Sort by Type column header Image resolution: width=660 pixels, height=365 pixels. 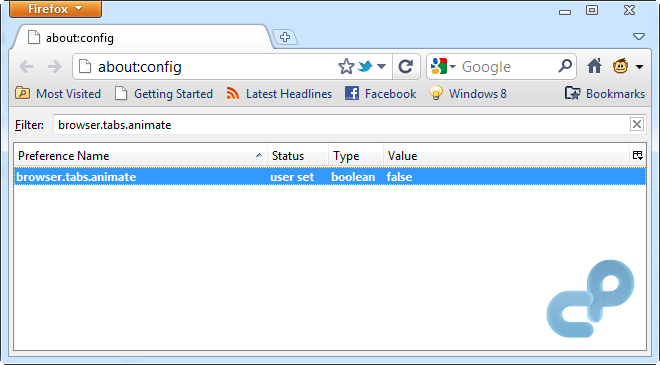pyautogui.click(x=356, y=156)
